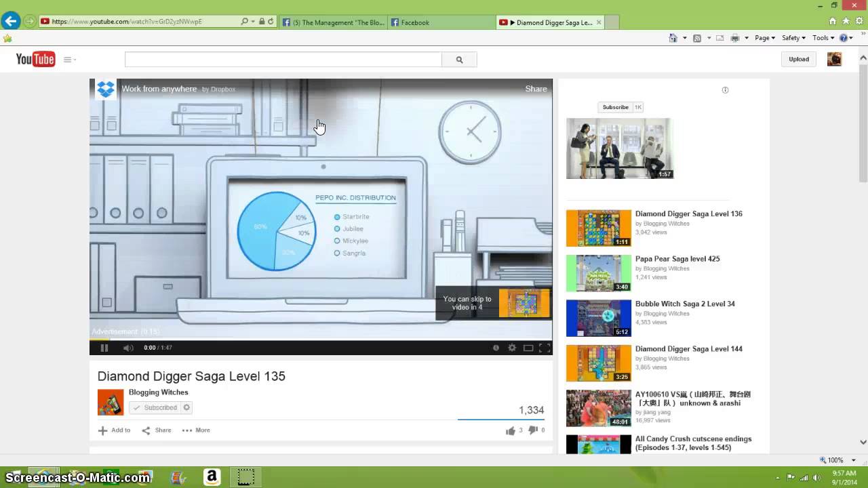Image resolution: width=868 pixels, height=488 pixels.
Task: Click the thumbs up like icon
Action: click(x=511, y=430)
